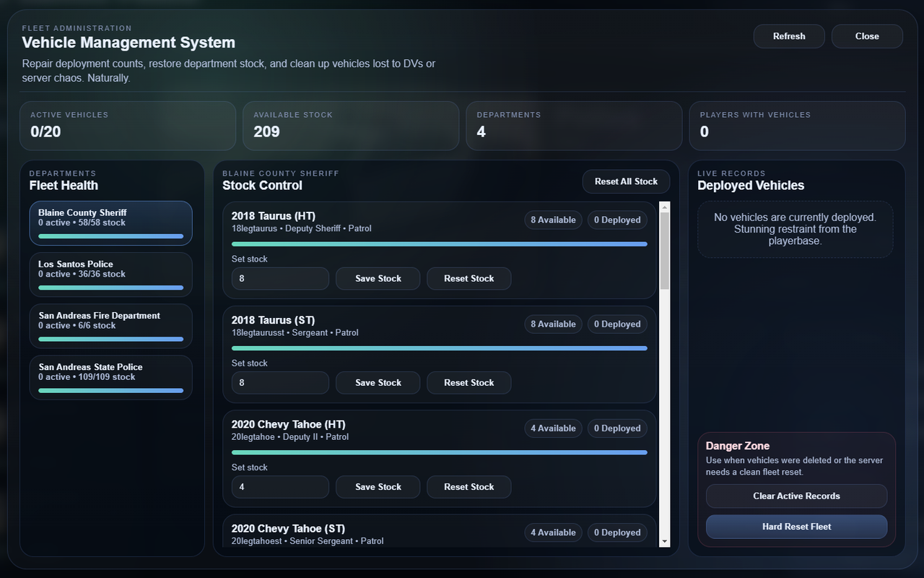Click Hard Reset Fleet button

796,527
